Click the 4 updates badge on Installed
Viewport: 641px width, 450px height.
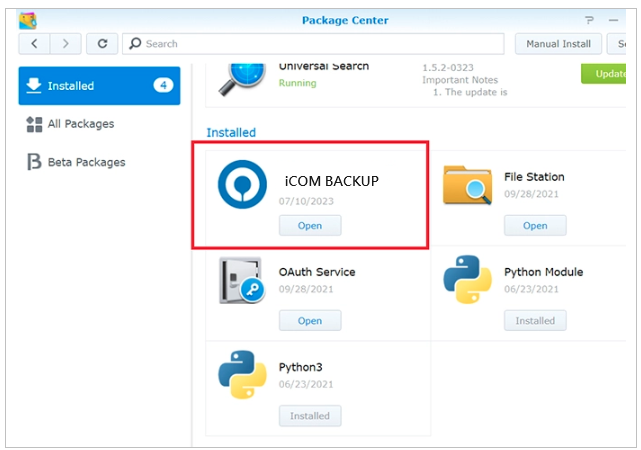(163, 85)
